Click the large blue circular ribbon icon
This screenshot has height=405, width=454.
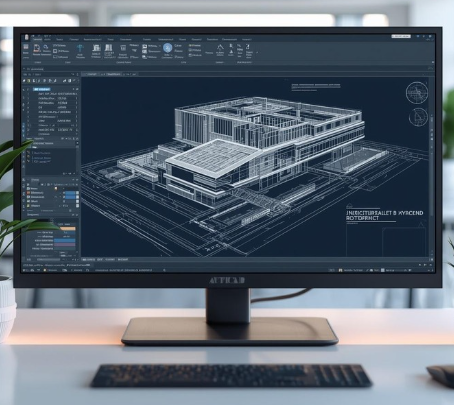click(x=168, y=48)
